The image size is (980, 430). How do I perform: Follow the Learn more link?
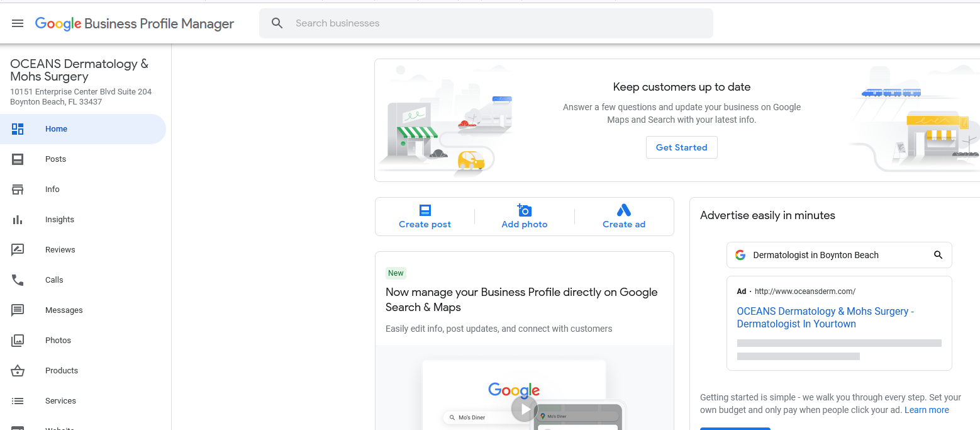pos(927,410)
